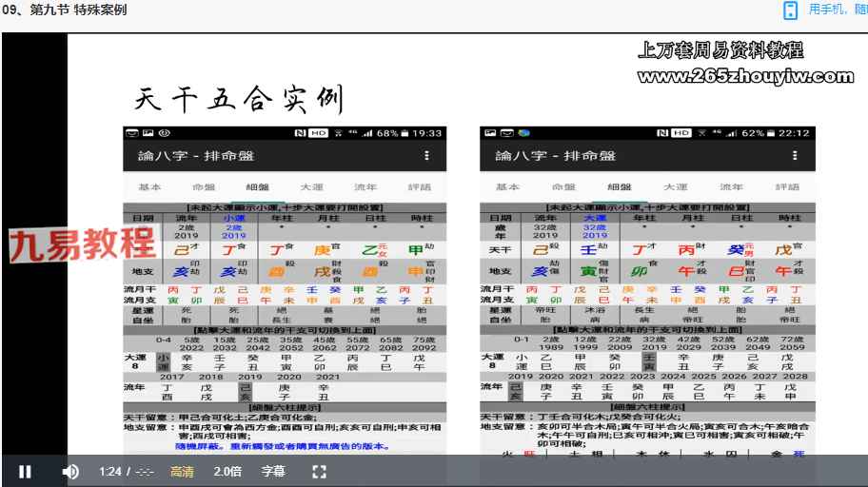Screen dimensions: 868x487
Task: Click the 09、第九节 特殊案例 title
Action: pos(64,10)
